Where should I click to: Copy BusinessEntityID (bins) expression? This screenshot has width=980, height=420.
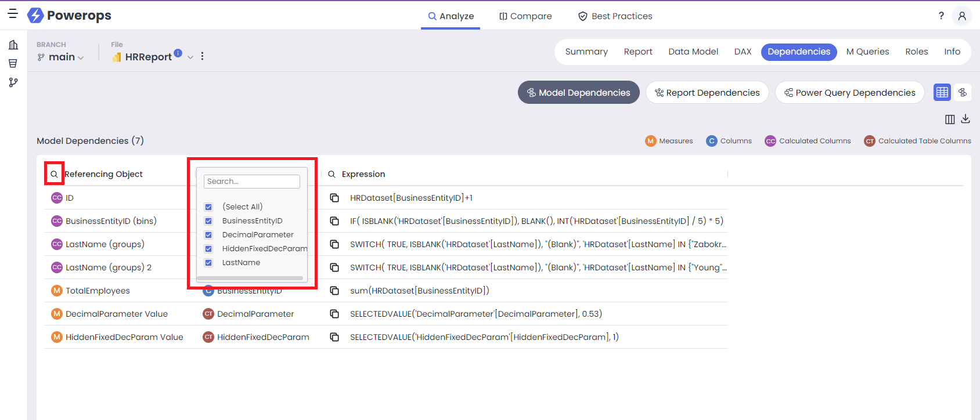(x=334, y=221)
